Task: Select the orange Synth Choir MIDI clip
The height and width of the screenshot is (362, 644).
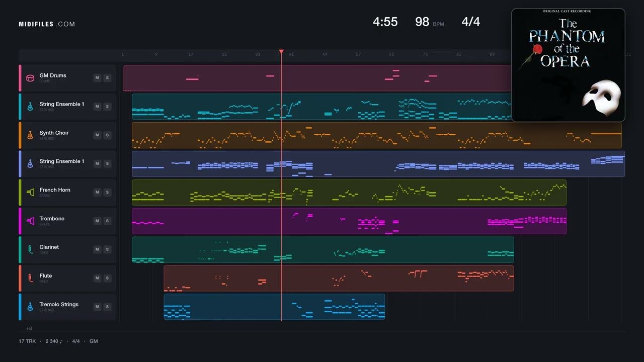Action: [x=377, y=135]
